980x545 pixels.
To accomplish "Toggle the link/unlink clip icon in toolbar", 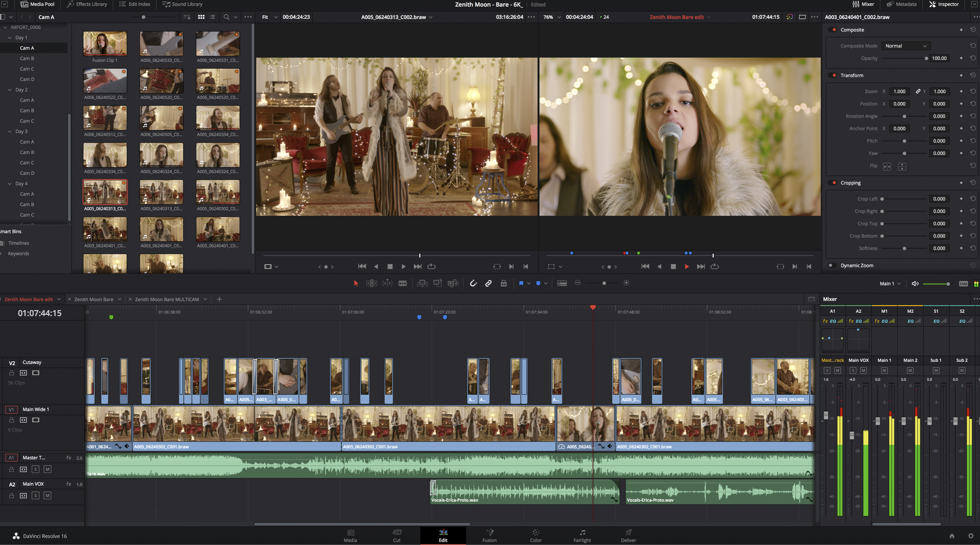I will click(488, 283).
